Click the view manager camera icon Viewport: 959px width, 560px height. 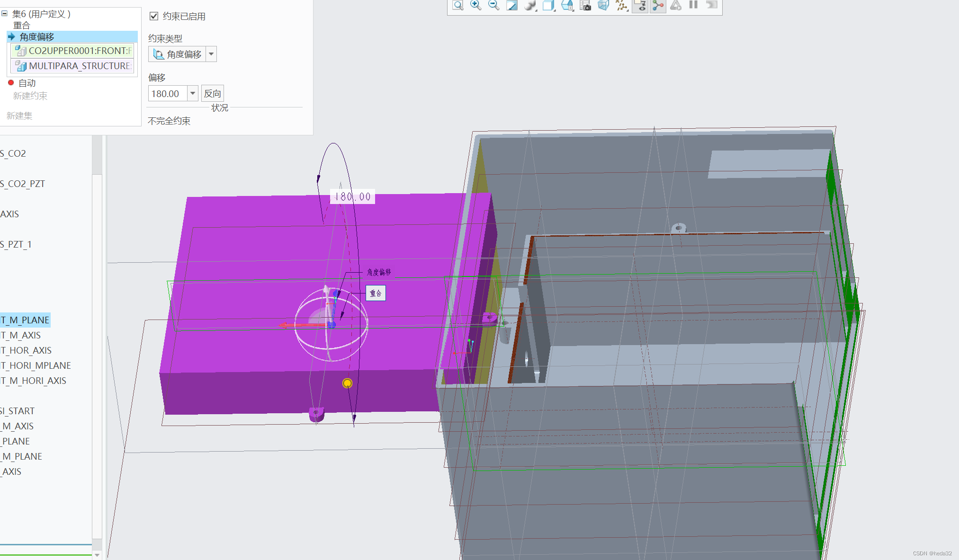tap(585, 5)
